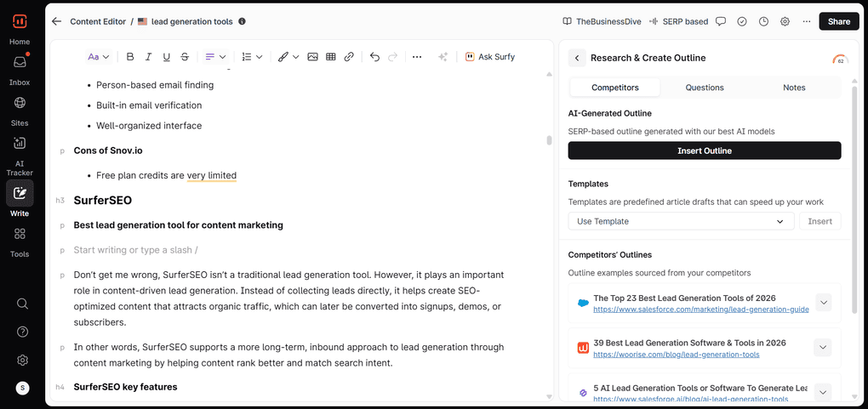Click the checkmark circle icon in header
The height and width of the screenshot is (409, 868).
tap(742, 21)
